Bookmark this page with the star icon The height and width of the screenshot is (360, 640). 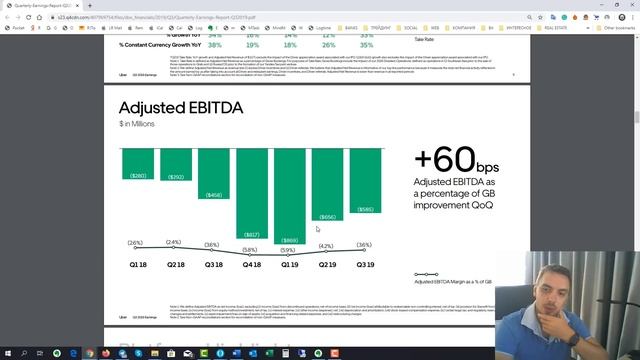540,18
